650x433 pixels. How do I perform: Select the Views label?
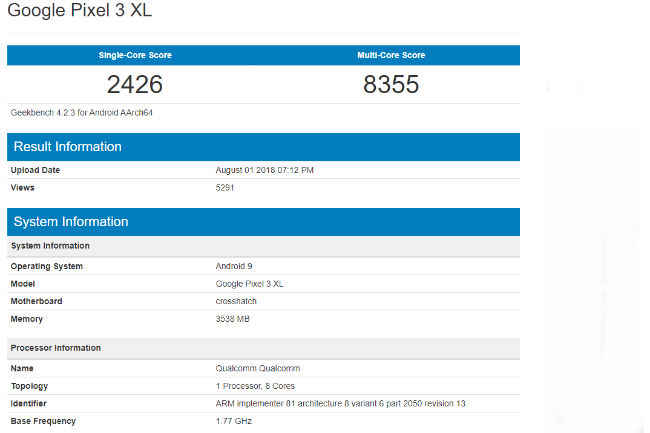[x=22, y=188]
